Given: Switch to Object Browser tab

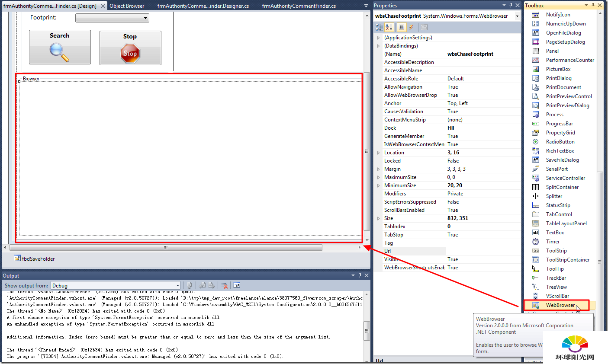Looking at the screenshot, I should (127, 6).
